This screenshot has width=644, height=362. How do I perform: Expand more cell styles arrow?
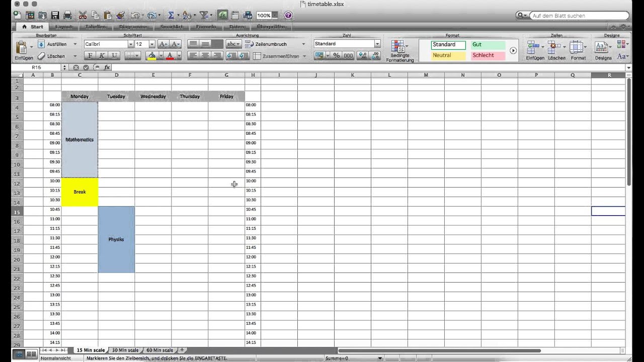point(513,50)
